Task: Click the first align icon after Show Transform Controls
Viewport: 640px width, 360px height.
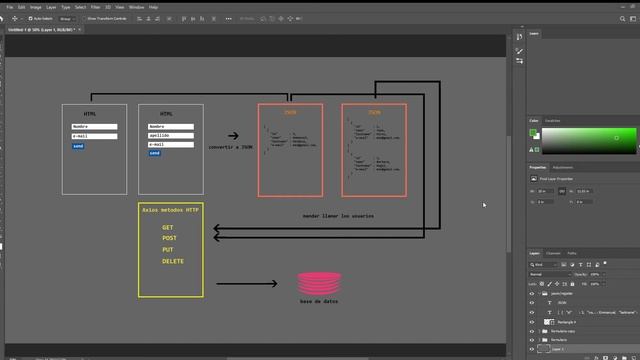Action: (140, 19)
